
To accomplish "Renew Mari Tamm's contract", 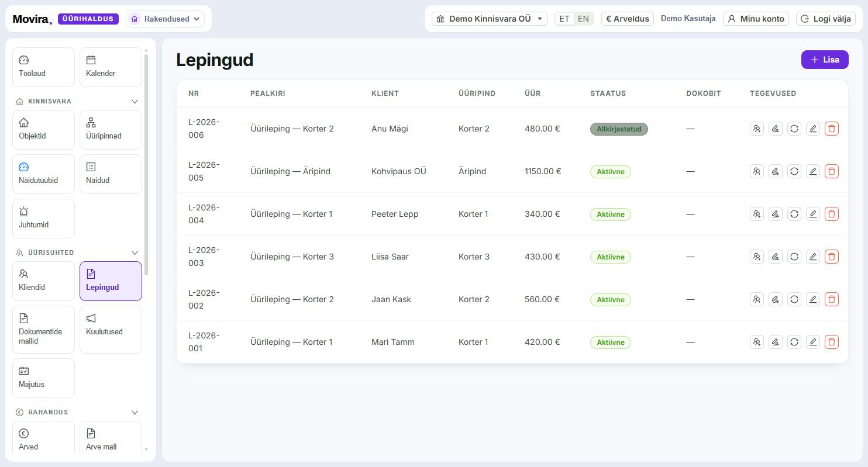I will point(794,342).
